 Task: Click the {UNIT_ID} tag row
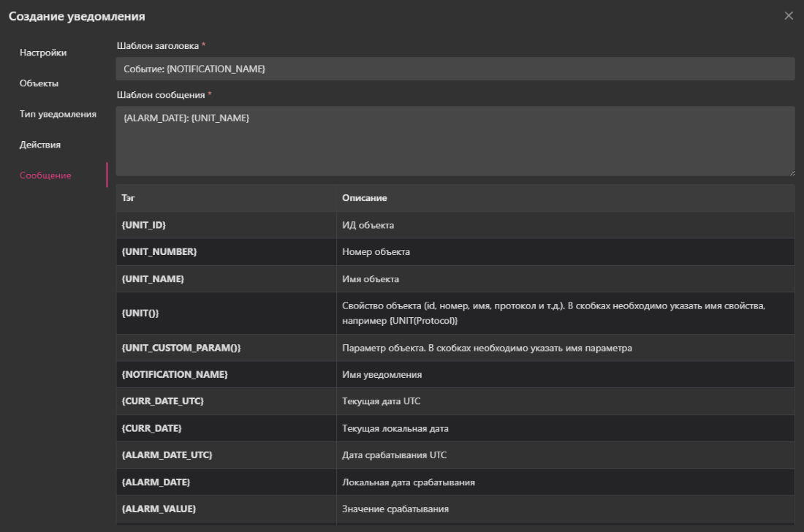[149, 225]
